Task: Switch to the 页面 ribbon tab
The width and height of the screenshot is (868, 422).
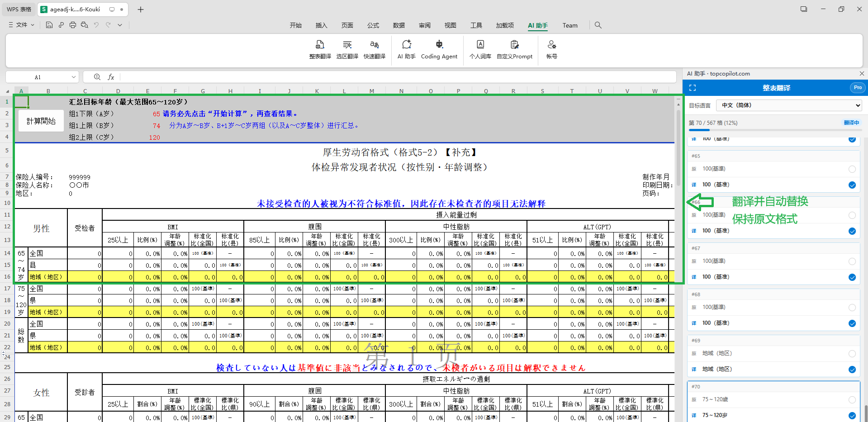Action: [x=347, y=25]
